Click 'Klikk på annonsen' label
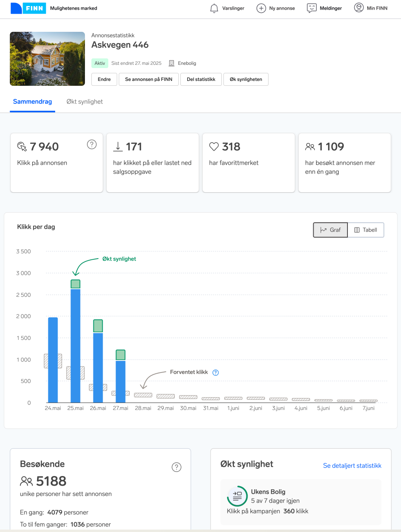This screenshot has height=532, width=401. [42, 163]
